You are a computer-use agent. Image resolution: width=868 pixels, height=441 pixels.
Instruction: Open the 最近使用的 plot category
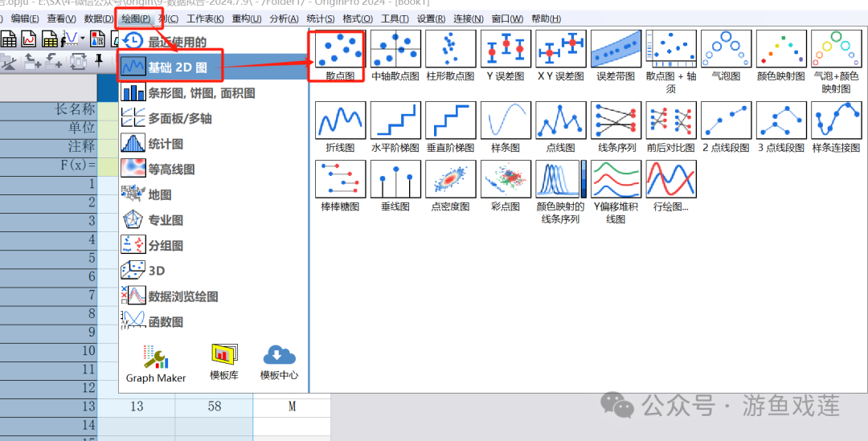(x=213, y=42)
